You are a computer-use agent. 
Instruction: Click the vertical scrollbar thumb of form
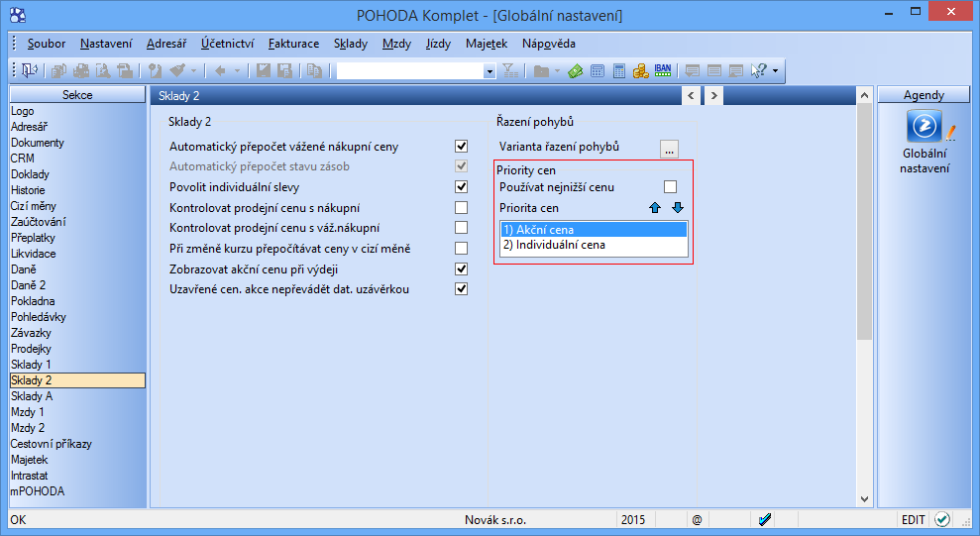tap(864, 222)
